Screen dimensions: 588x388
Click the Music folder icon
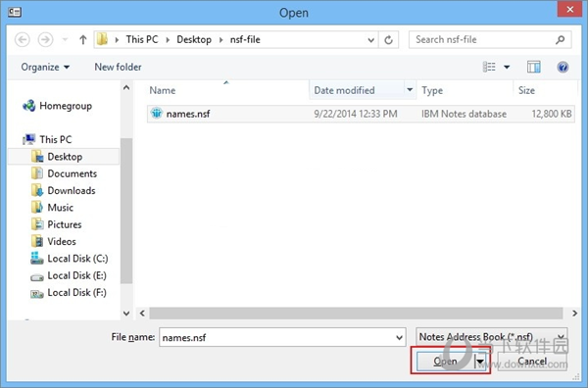point(37,208)
